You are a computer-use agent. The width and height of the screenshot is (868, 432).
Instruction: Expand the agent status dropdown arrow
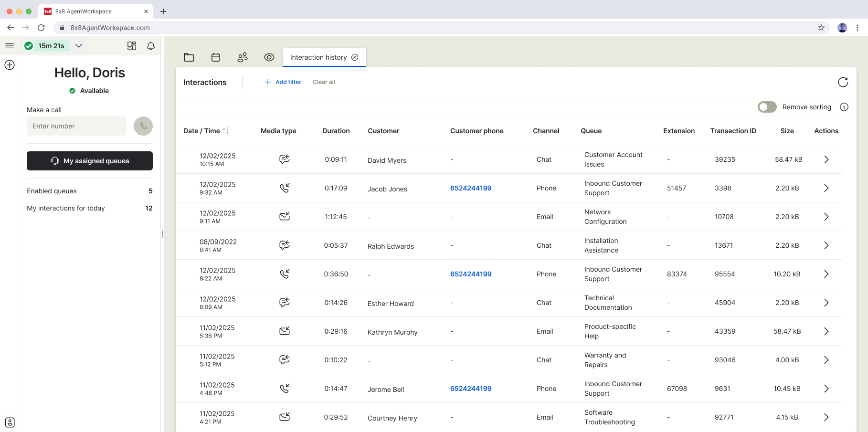click(79, 46)
